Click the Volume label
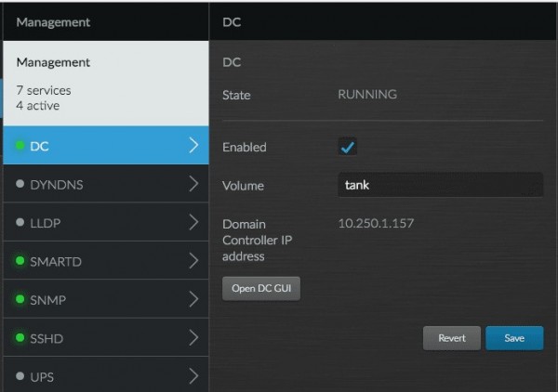Screen dimensions: 558x392 243,186
